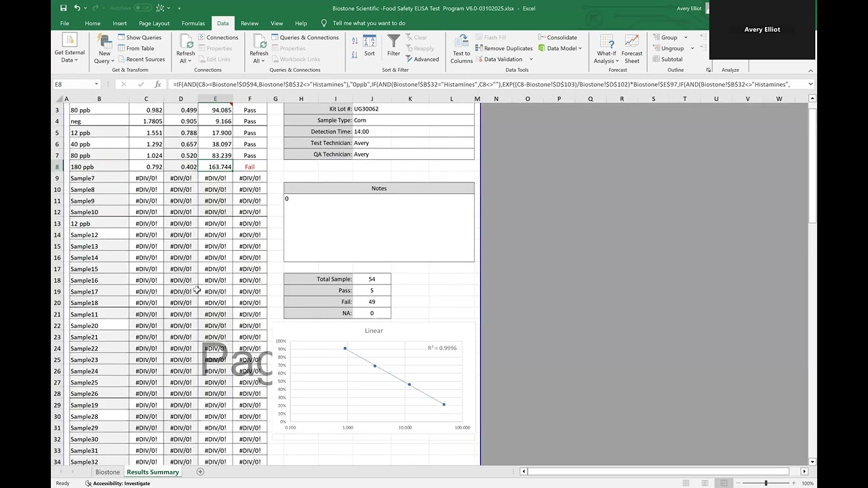Add a new sheet with the plus button

click(200, 472)
